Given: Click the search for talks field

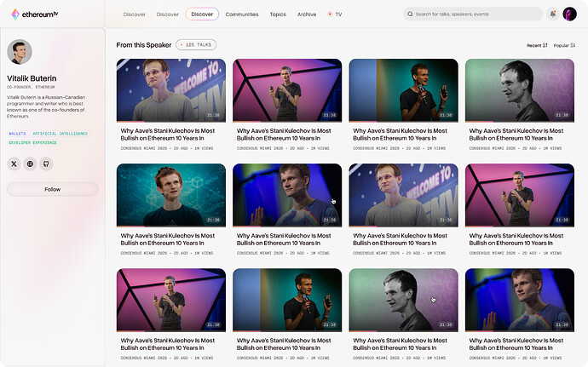Looking at the screenshot, I should [x=473, y=14].
